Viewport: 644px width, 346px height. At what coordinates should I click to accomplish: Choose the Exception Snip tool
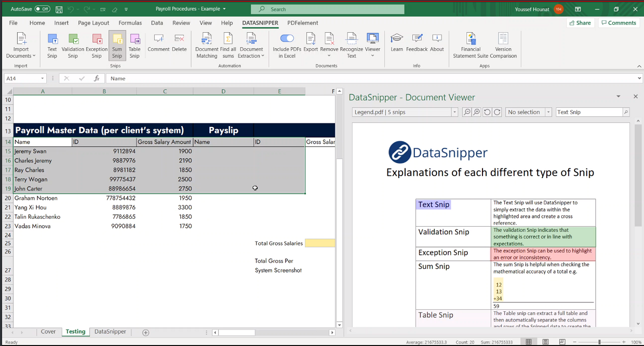pyautogui.click(x=97, y=46)
